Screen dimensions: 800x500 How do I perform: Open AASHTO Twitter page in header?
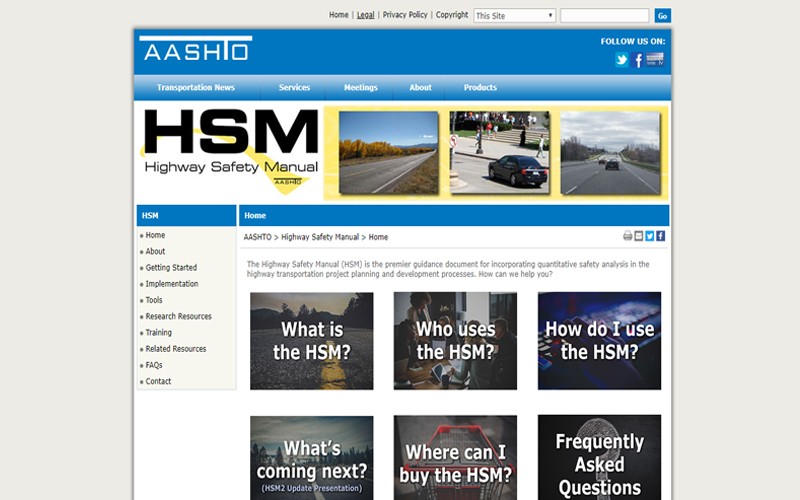click(x=621, y=60)
